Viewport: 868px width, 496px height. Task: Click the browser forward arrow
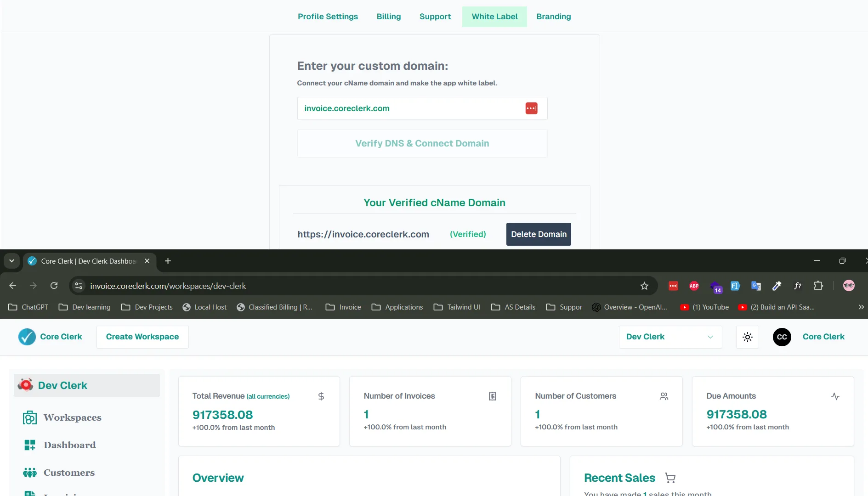[33, 286]
